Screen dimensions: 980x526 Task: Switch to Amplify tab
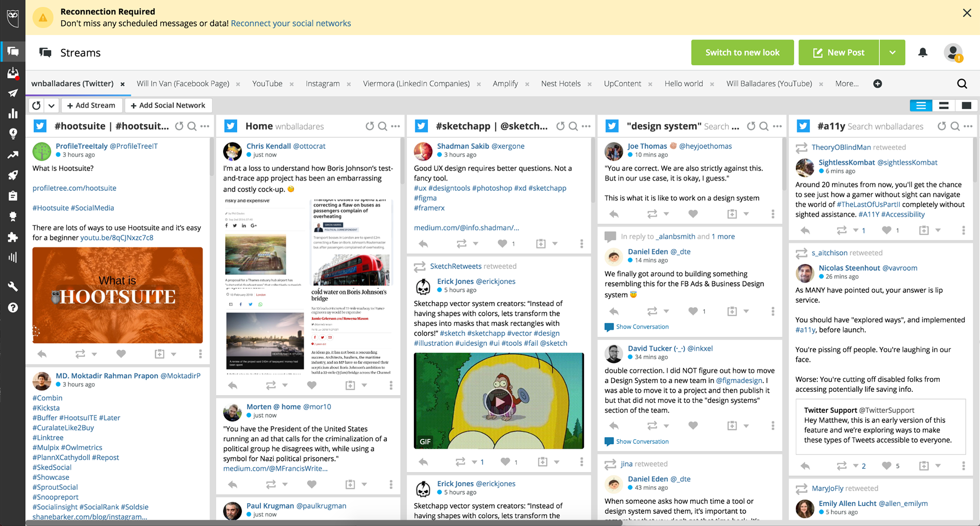[x=505, y=84]
